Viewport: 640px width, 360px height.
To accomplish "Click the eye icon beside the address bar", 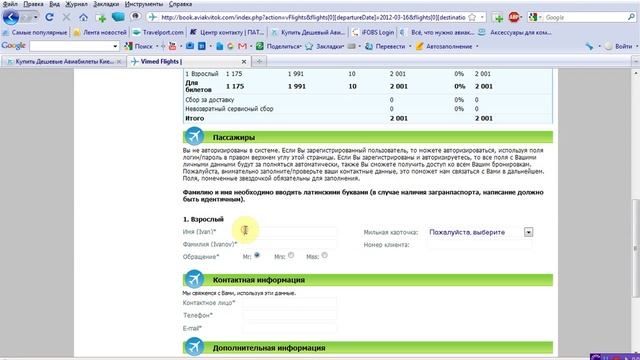I will click(x=136, y=16).
